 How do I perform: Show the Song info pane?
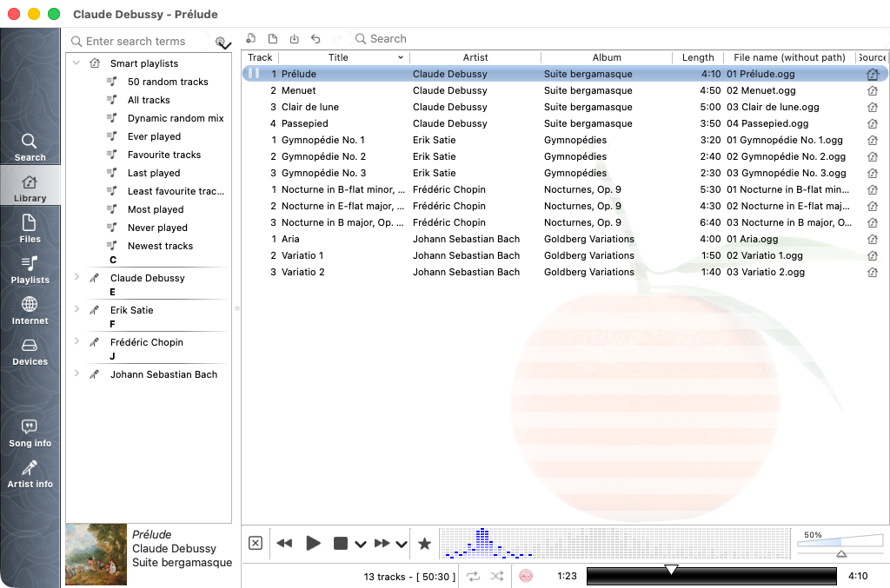click(x=30, y=433)
